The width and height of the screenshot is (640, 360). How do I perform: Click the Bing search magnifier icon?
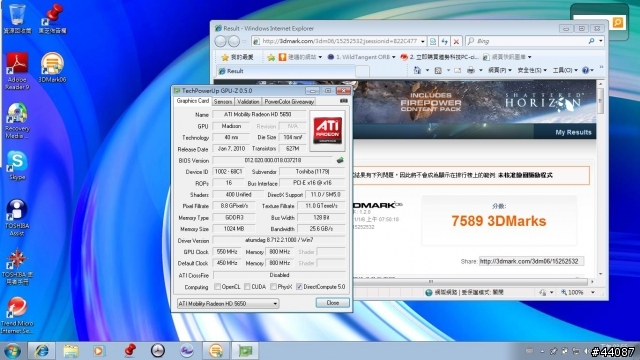tap(591, 41)
